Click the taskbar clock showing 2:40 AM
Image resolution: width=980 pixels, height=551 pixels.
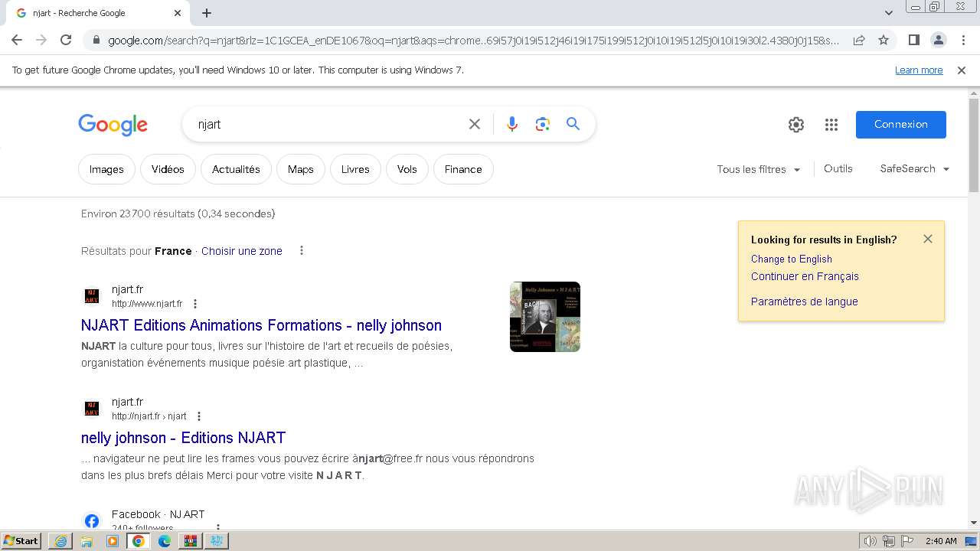pos(941,541)
